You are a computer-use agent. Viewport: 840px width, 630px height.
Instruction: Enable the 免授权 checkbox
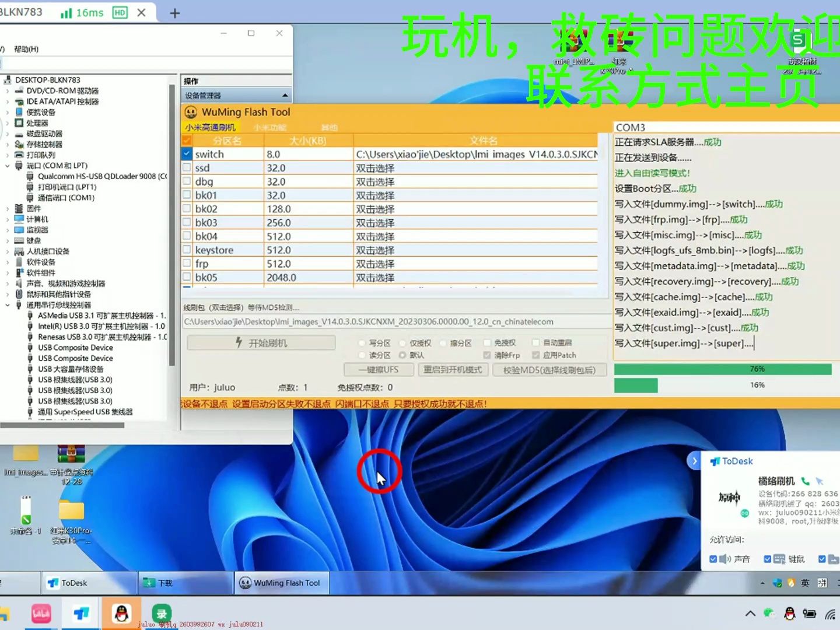click(487, 342)
